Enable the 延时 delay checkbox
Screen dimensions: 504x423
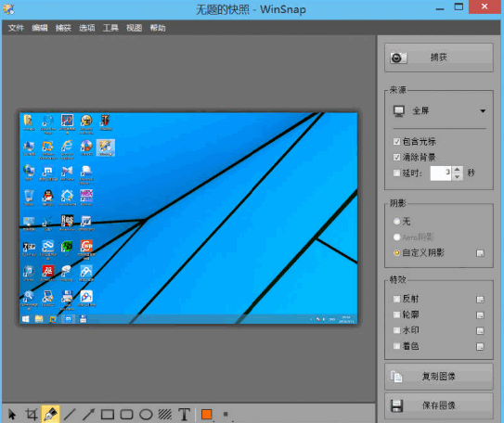(396, 173)
